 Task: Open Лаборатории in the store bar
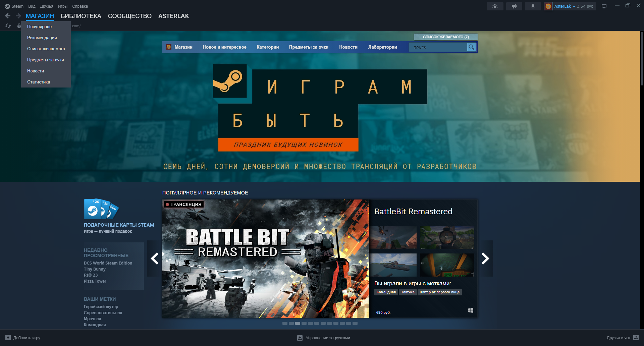(382, 47)
